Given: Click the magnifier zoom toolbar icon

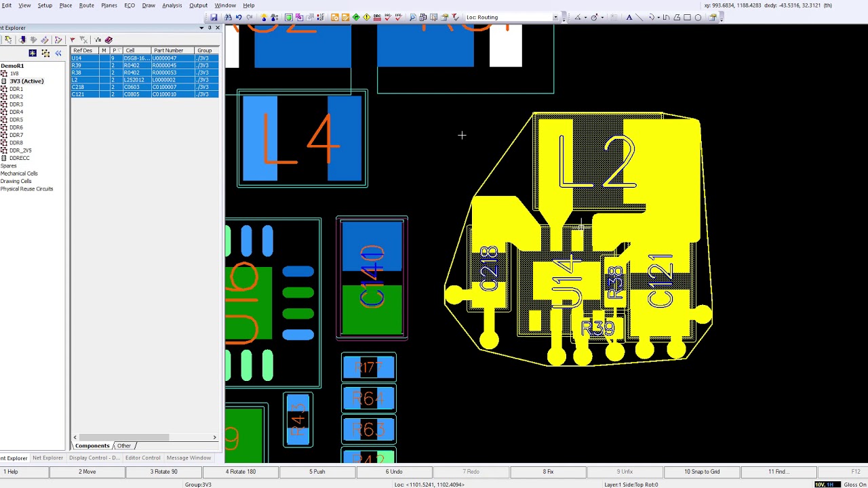Looking at the screenshot, I should [413, 17].
